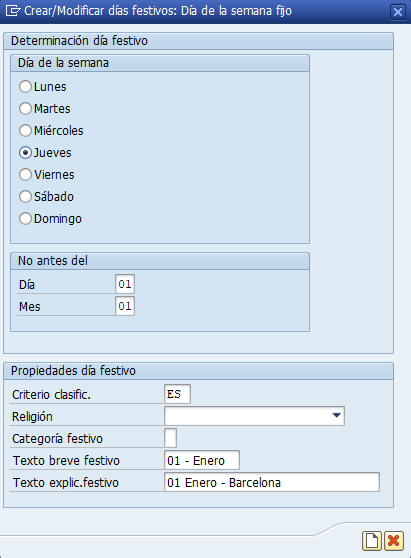Open the Religión dropdown list
This screenshot has width=411, height=558.
point(254,416)
